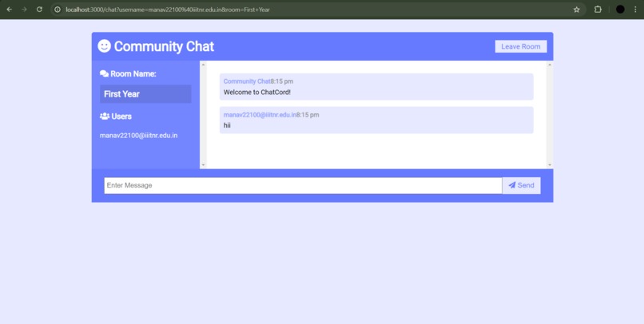Reload the page with the refresh icon
Viewport: 644px width, 324px height.
(39, 10)
